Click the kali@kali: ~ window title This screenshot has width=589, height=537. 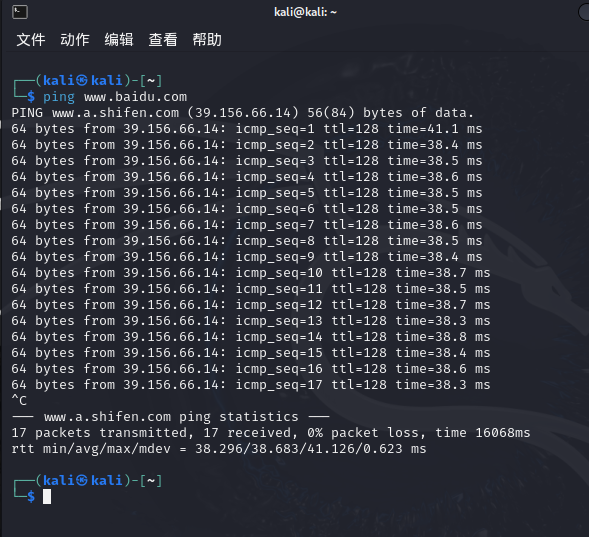click(x=305, y=12)
